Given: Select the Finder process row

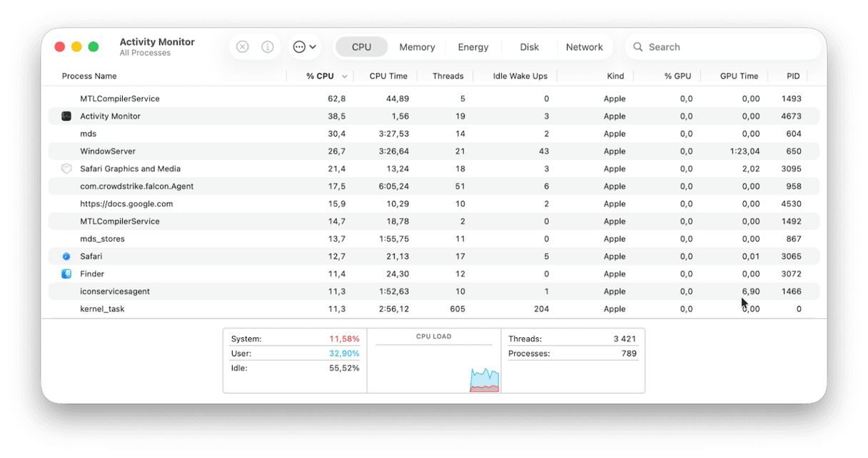Looking at the screenshot, I should [x=434, y=274].
